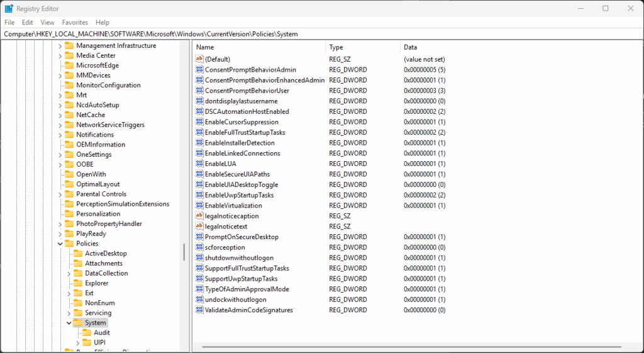Click the EnableVirtualization value icon
Screen dimensions: 644x353
(199, 206)
